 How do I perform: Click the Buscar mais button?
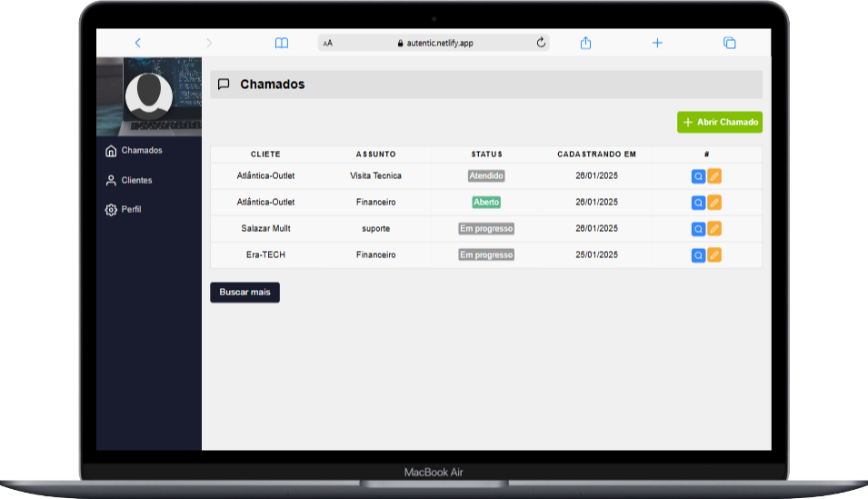pyautogui.click(x=244, y=293)
